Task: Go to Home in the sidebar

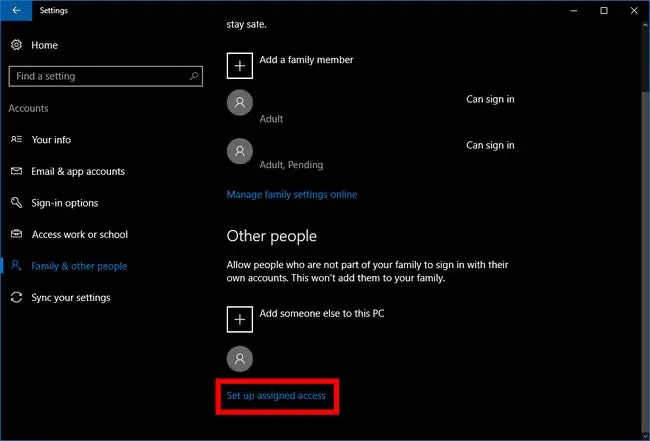Action: [x=44, y=45]
